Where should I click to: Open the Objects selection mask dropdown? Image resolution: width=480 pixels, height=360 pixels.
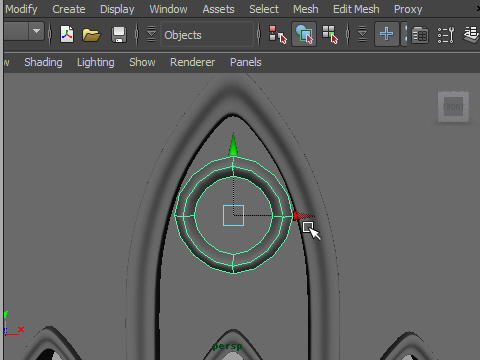tap(207, 35)
